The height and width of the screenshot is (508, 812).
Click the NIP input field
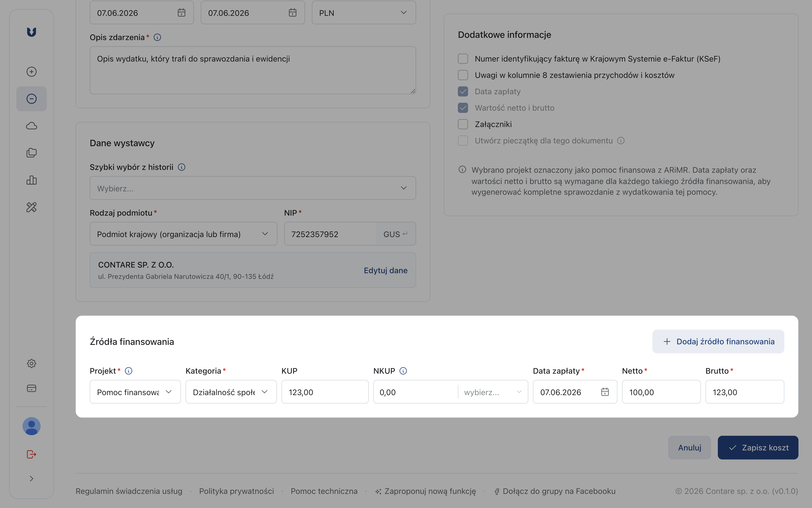point(330,234)
